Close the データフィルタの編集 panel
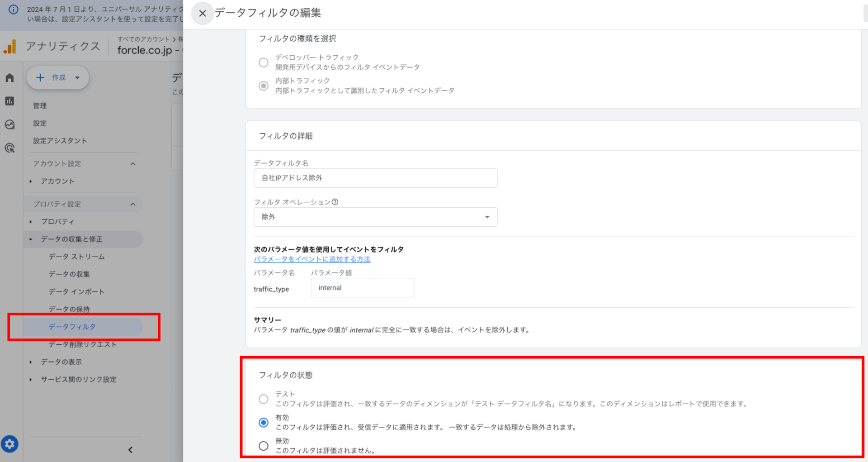Screen dimensions: 868x462 click(203, 13)
